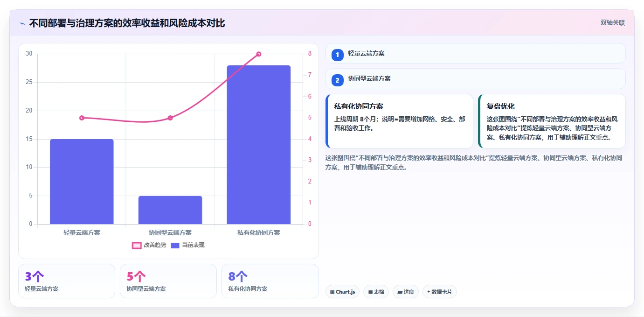Click the 复盘优化 card
The height and width of the screenshot is (317, 644).
click(x=552, y=121)
